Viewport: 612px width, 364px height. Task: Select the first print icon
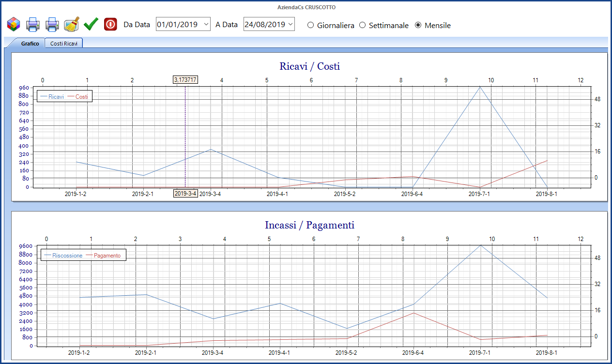(x=32, y=23)
